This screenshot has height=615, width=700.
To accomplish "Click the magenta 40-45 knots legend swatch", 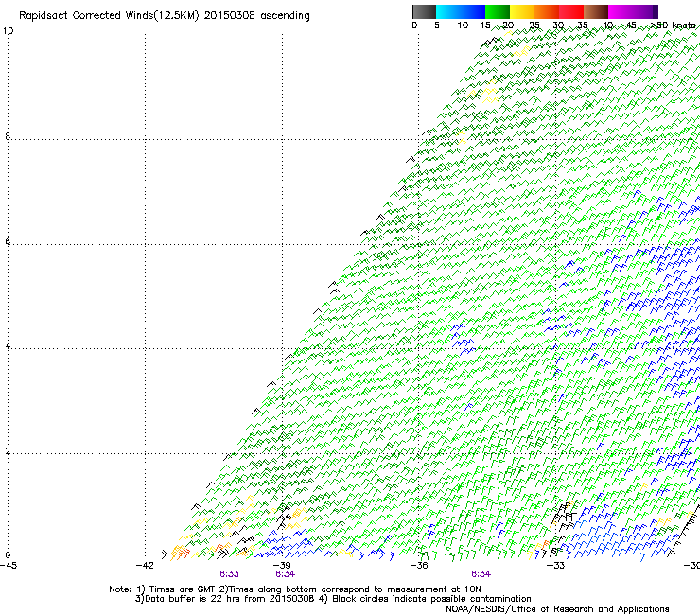I will point(621,11).
